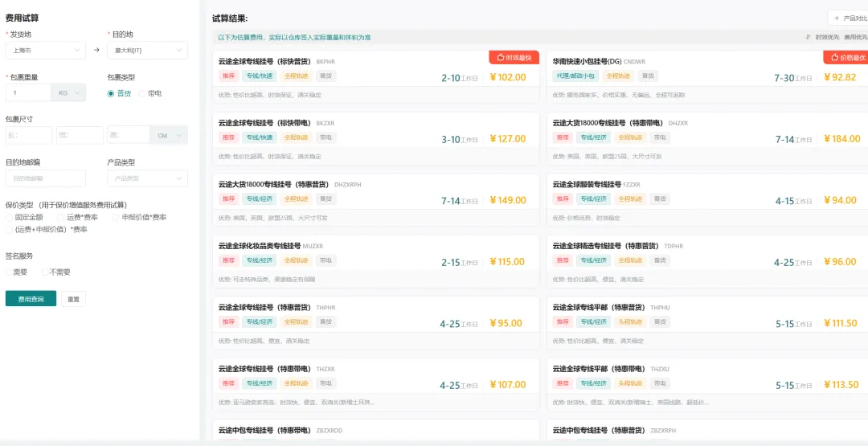Open the 发货地 dropdown showing 上海市
868x446 pixels.
pos(45,50)
